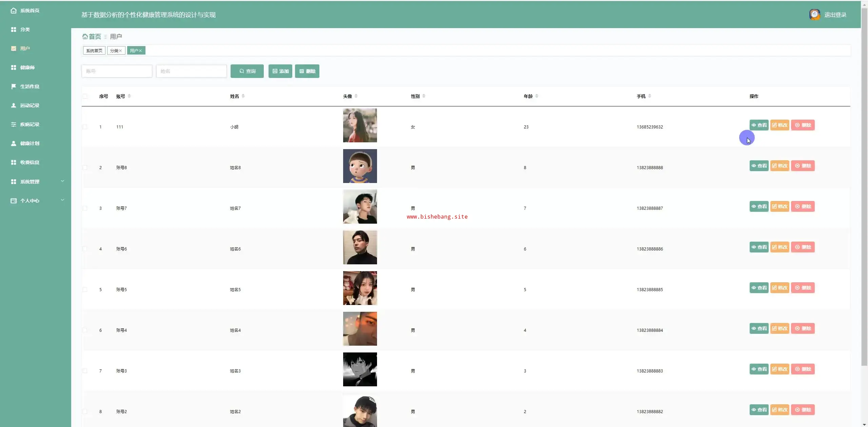Viewport: 868px width, 427px height.
Task: Sort table by 年龄 column arrows
Action: point(537,96)
